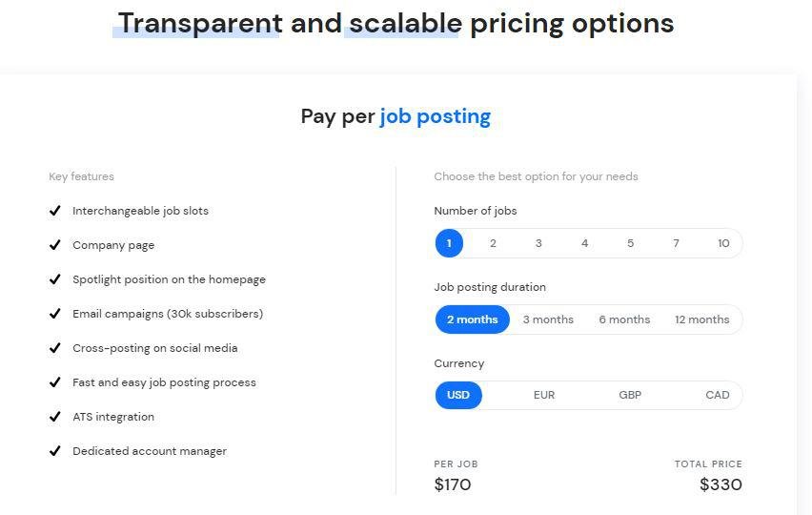812x515 pixels.
Task: Pick 5 jobs option
Action: pos(630,243)
